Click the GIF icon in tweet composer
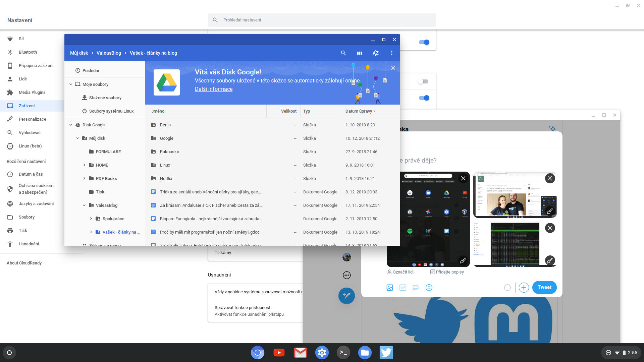Viewport: 644px width, 362px height. coord(403,288)
